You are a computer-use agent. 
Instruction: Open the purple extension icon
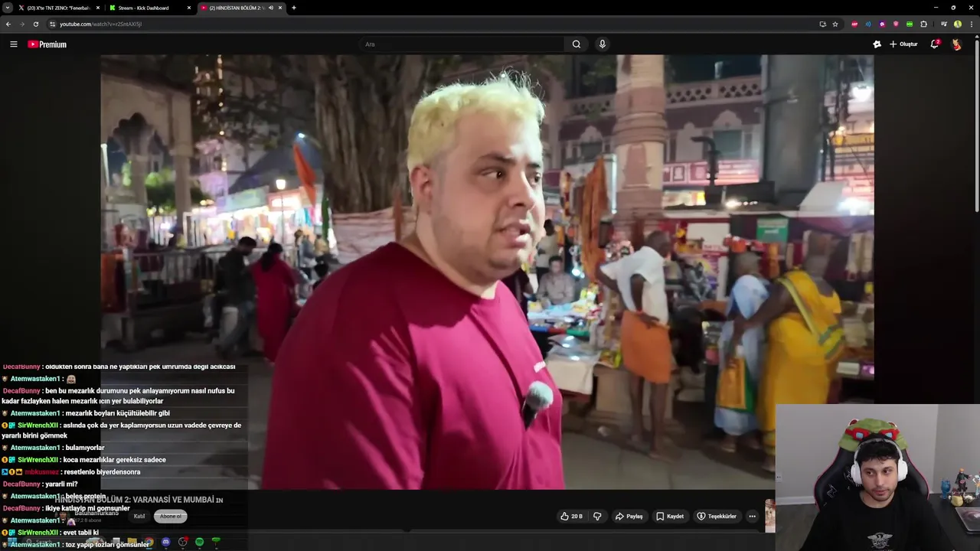click(882, 24)
